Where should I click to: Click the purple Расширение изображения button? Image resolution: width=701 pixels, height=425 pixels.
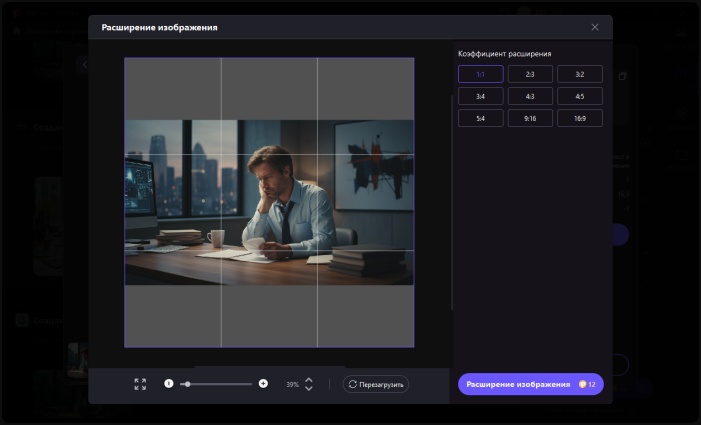[x=531, y=384]
